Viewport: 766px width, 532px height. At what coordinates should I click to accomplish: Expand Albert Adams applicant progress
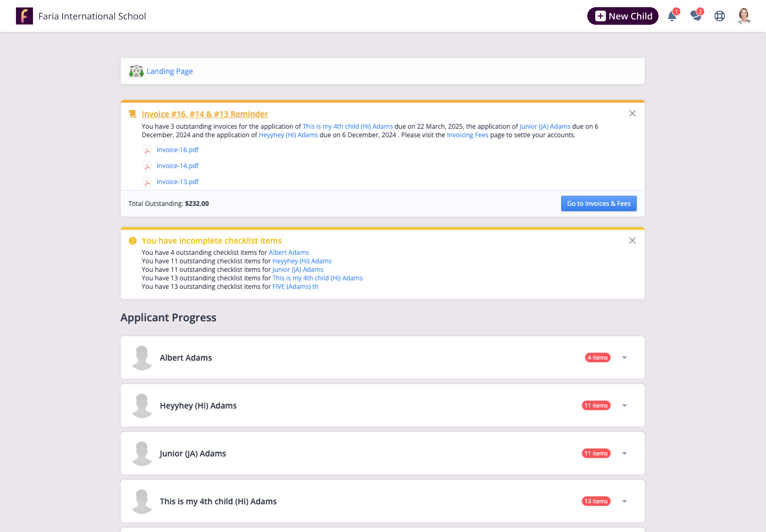click(624, 358)
